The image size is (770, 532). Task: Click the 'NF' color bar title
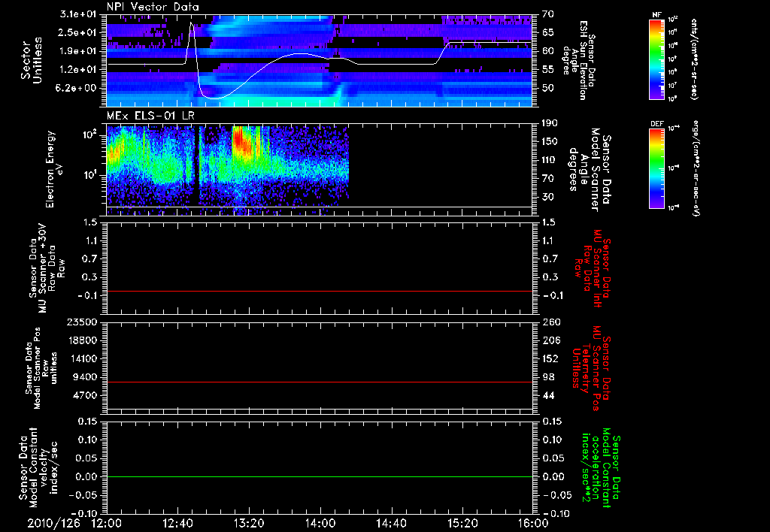click(657, 15)
